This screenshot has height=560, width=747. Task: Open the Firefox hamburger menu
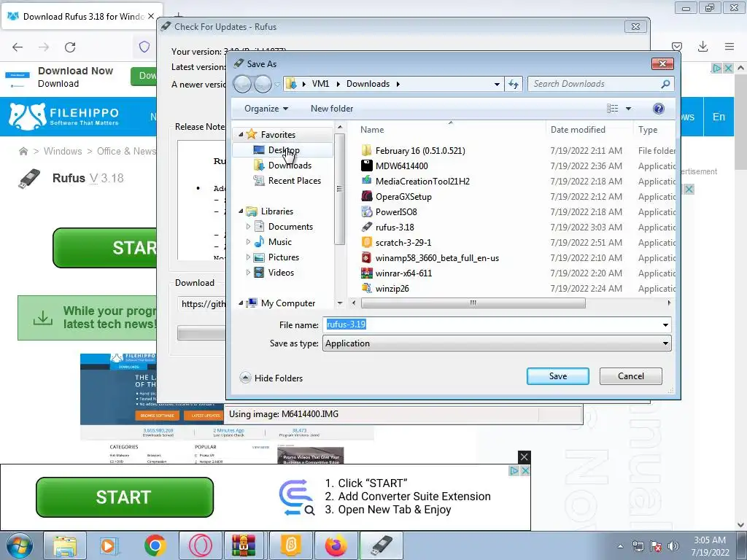tap(729, 47)
